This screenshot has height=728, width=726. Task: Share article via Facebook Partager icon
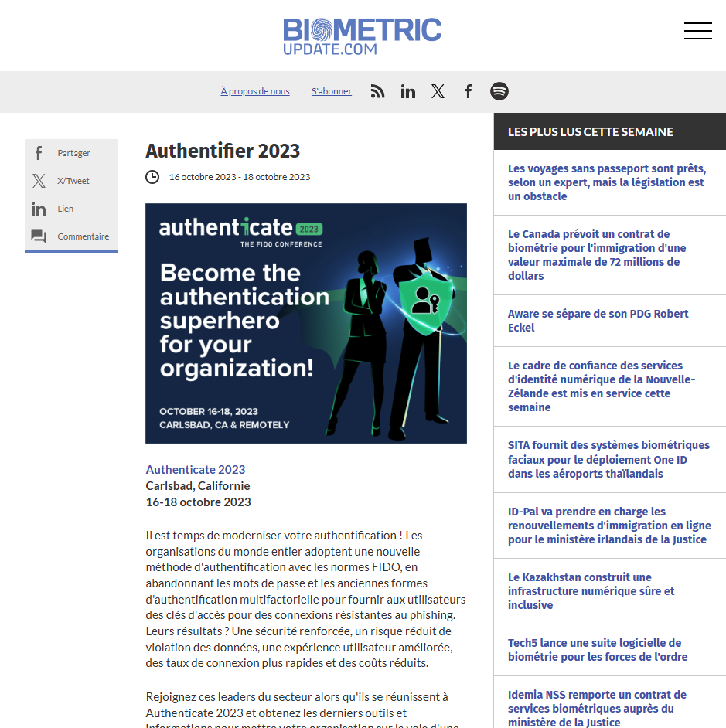coord(39,153)
